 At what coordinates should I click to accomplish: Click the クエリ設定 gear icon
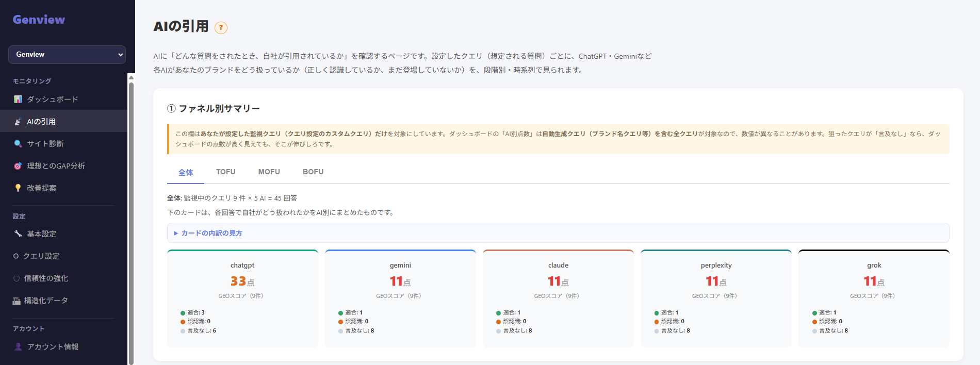[16, 256]
